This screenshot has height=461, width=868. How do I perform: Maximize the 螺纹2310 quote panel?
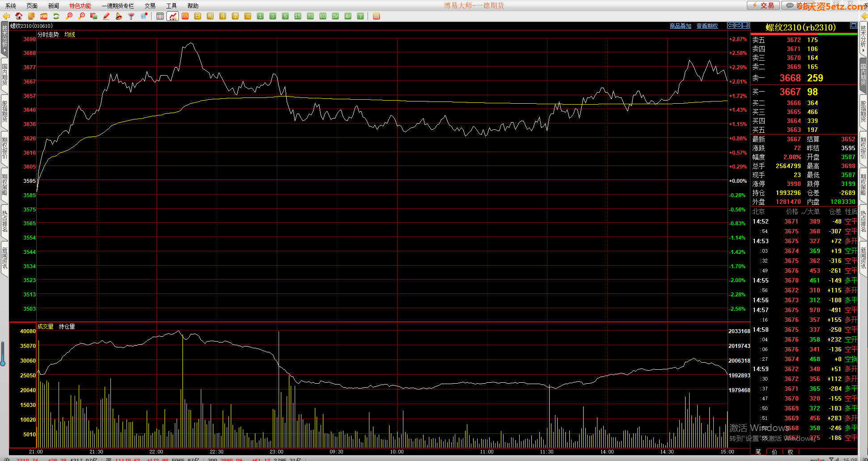coord(853,25)
